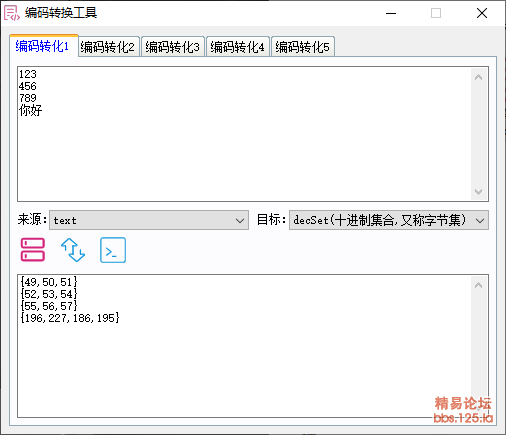Click the blue up-down swap arrows icon
The image size is (506, 435).
pyautogui.click(x=73, y=250)
